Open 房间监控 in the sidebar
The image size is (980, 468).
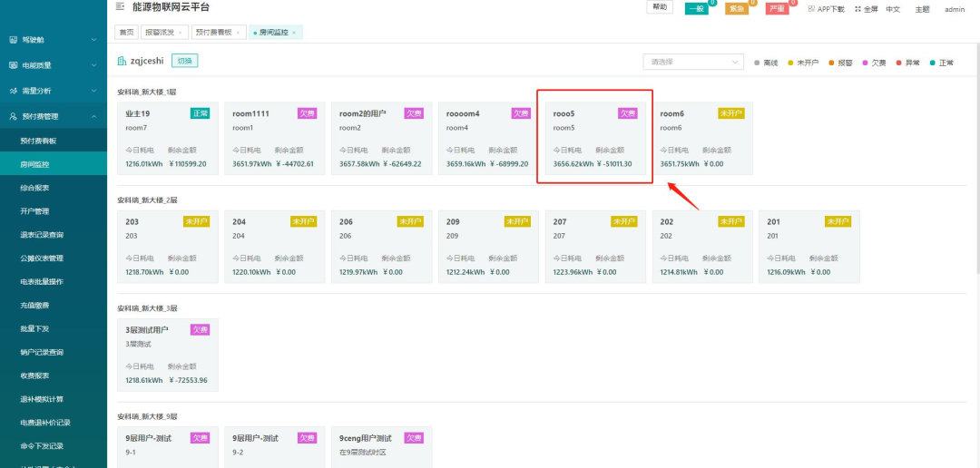pyautogui.click(x=54, y=164)
